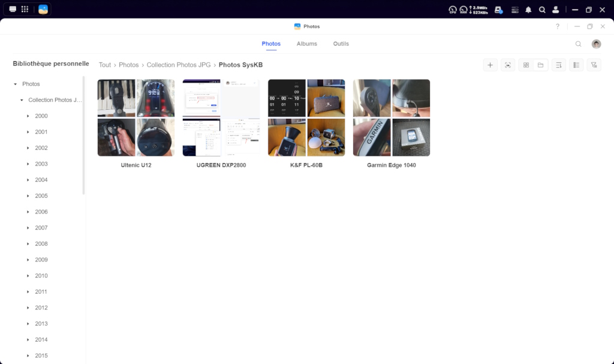Open the storage drive status icon
This screenshot has height=364, width=614.
[498, 10]
